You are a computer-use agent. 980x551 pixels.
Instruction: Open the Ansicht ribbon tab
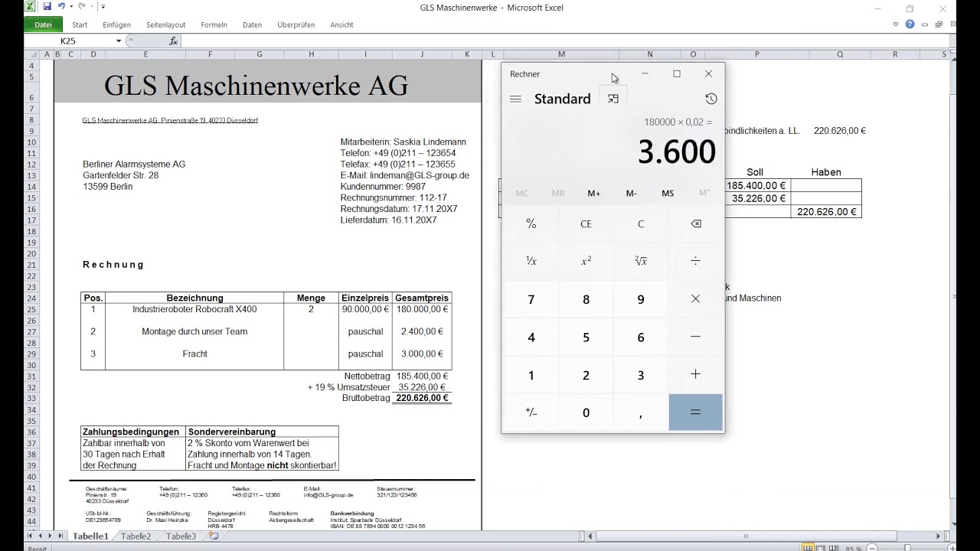(x=341, y=24)
